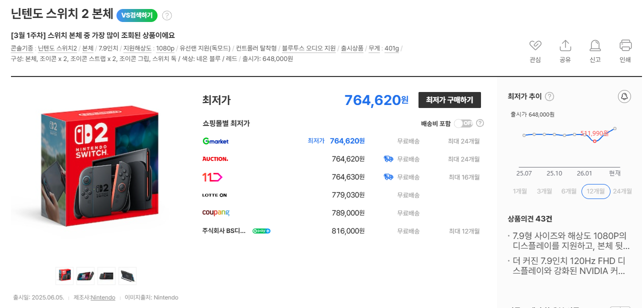Click the heart 관심 wishlist icon

pyautogui.click(x=535, y=45)
